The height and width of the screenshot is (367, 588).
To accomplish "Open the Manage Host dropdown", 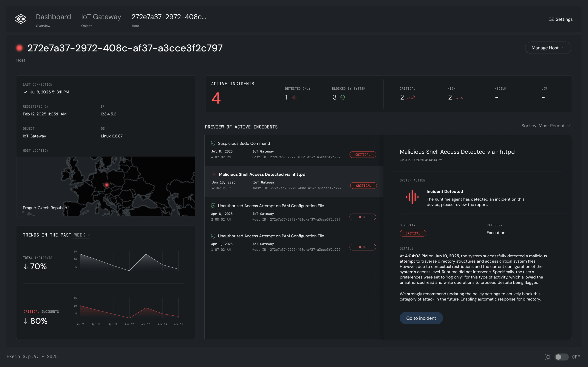I will click(548, 47).
